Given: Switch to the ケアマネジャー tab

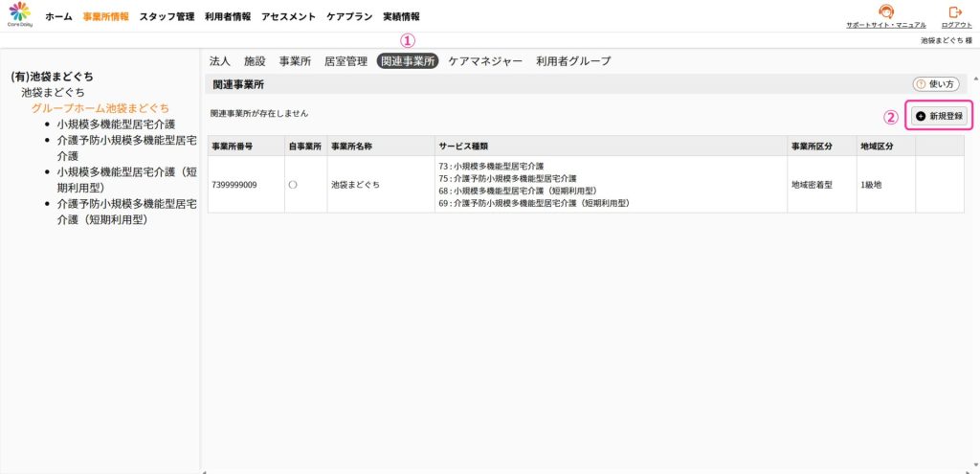Looking at the screenshot, I should coord(485,61).
